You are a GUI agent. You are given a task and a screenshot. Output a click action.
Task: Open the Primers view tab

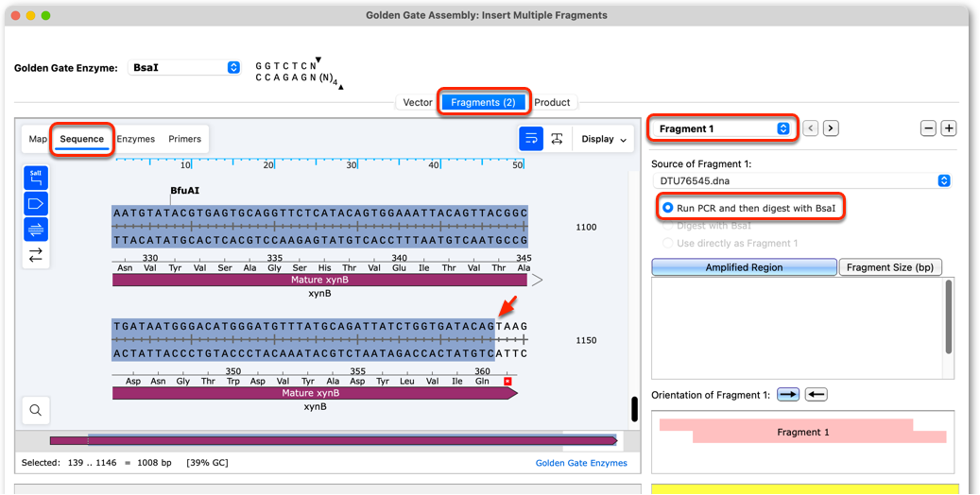[184, 139]
